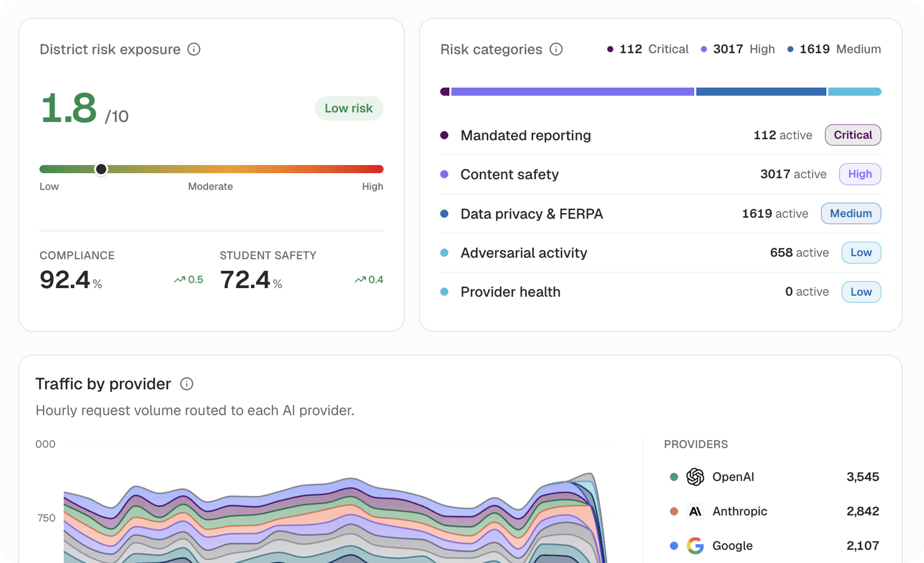Click the stacked area traffic chart
The height and width of the screenshot is (563, 924).
coord(337,518)
